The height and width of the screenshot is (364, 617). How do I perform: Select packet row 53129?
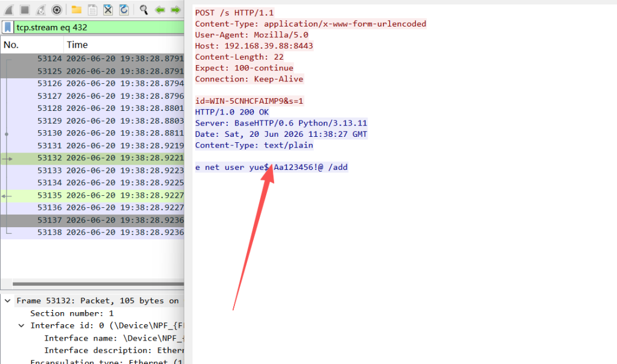pos(92,121)
